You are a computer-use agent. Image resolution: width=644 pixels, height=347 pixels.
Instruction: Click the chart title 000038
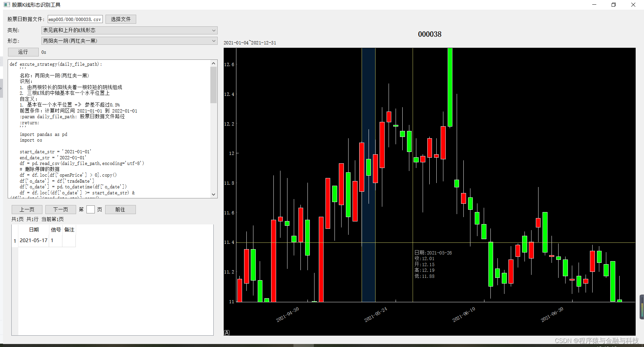[430, 34]
